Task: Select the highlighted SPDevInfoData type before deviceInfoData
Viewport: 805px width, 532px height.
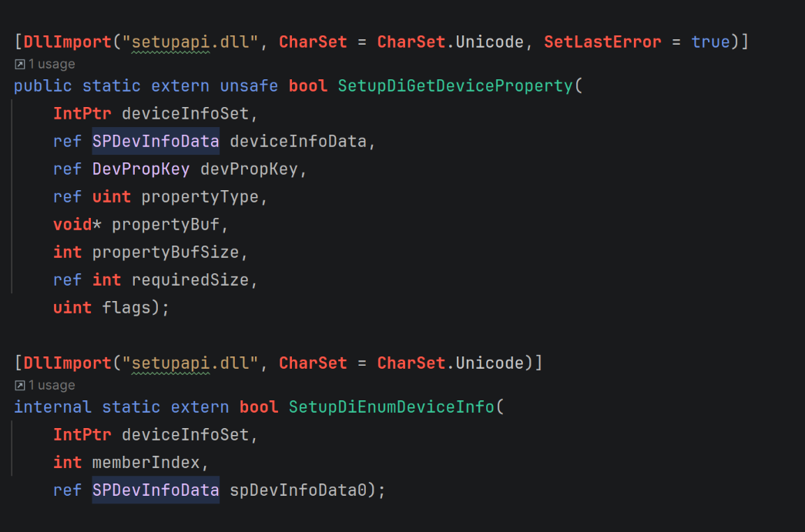Action: (156, 142)
